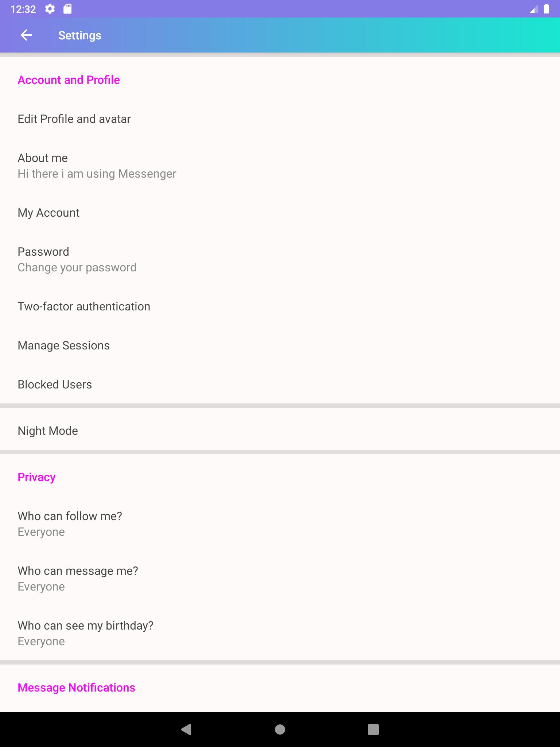The width and height of the screenshot is (560, 747).
Task: Tap the battery icon in status bar
Action: click(x=546, y=9)
